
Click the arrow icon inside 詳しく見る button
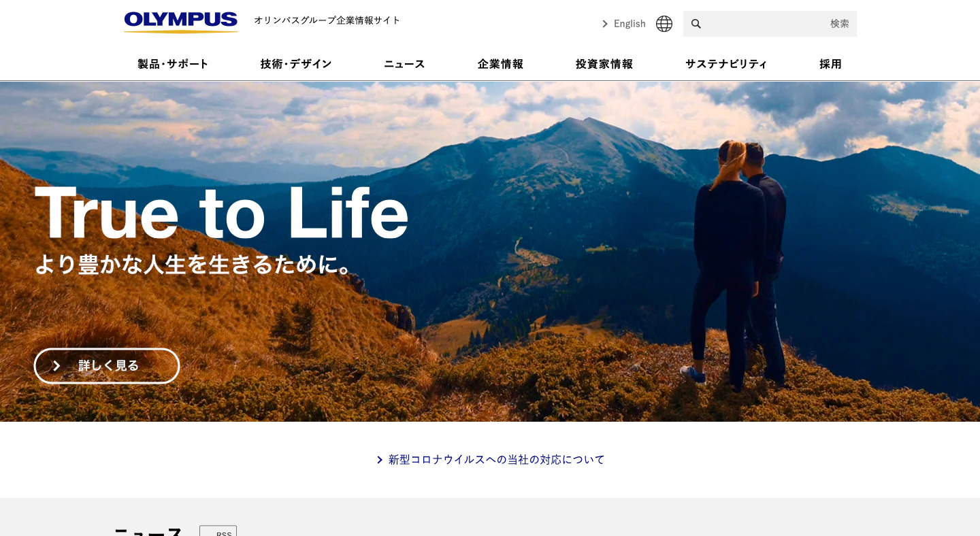(56, 365)
